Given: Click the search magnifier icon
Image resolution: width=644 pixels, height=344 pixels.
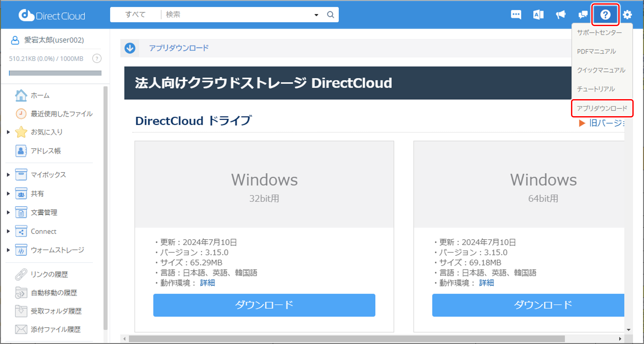Looking at the screenshot, I should [x=330, y=14].
